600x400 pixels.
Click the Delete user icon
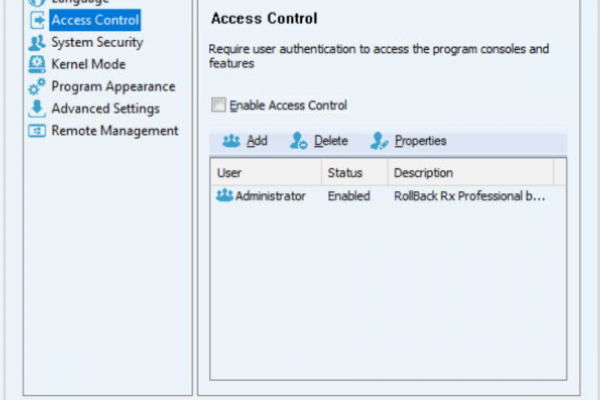[298, 141]
